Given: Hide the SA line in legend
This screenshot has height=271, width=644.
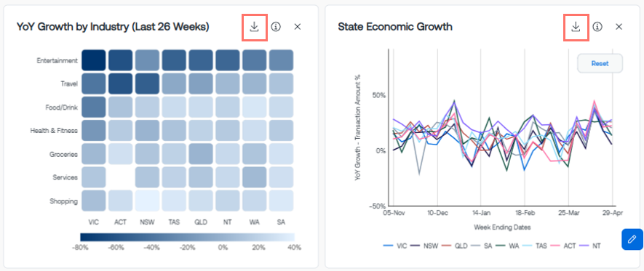Looking at the screenshot, I should click(482, 246).
